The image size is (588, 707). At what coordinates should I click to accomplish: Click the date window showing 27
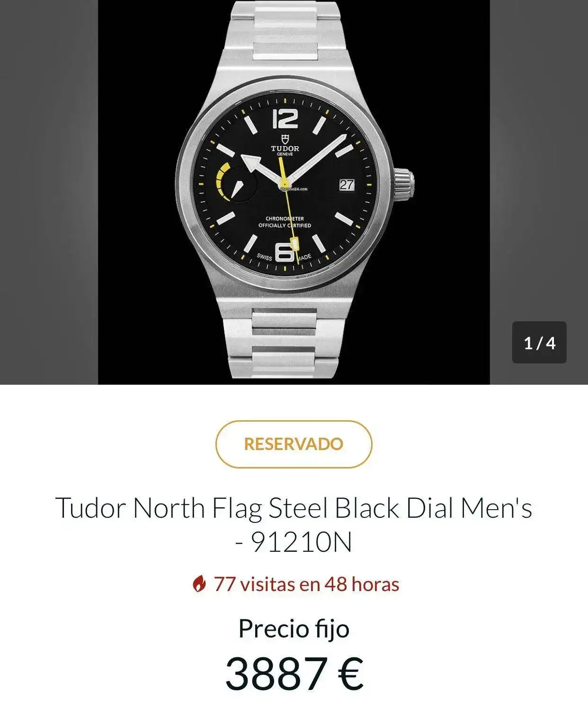pos(347,185)
